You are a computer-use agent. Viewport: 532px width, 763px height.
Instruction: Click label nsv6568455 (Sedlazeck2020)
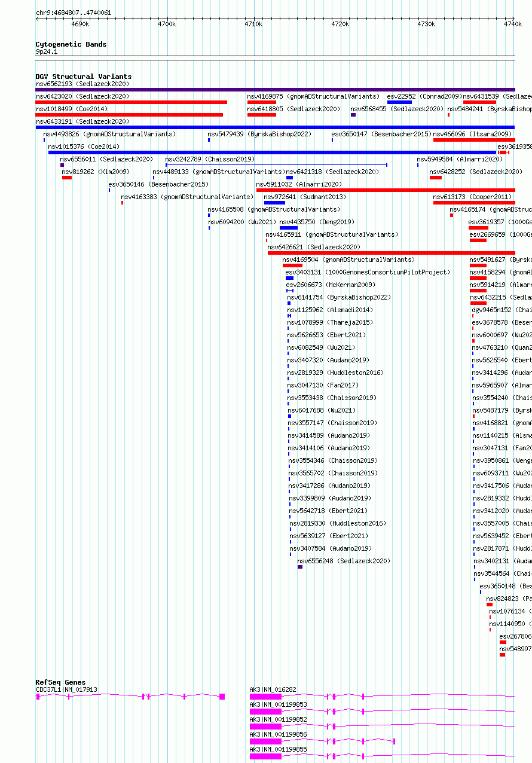coord(397,109)
